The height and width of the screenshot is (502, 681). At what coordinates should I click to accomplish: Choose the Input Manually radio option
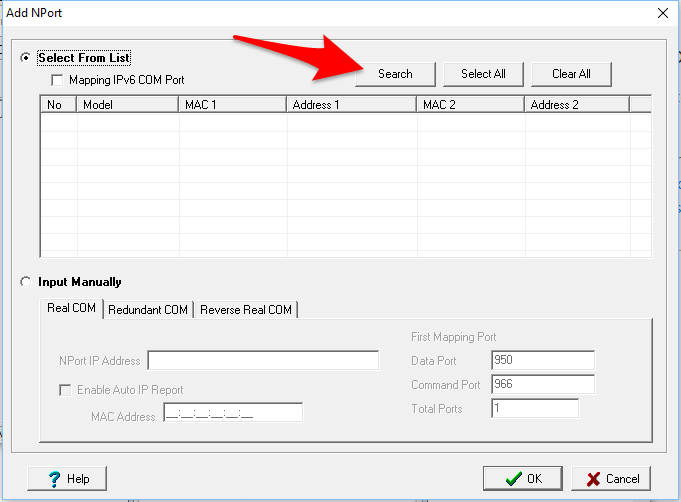click(26, 282)
